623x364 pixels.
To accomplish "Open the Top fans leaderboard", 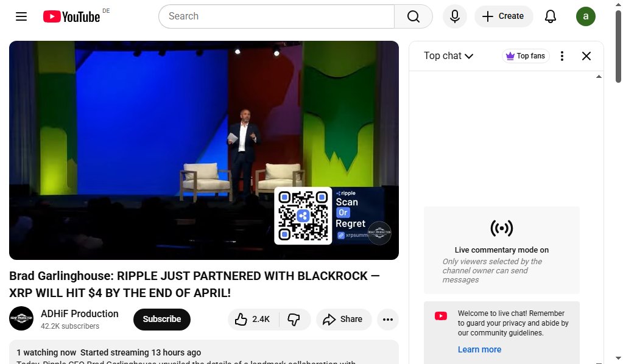I will tap(526, 56).
